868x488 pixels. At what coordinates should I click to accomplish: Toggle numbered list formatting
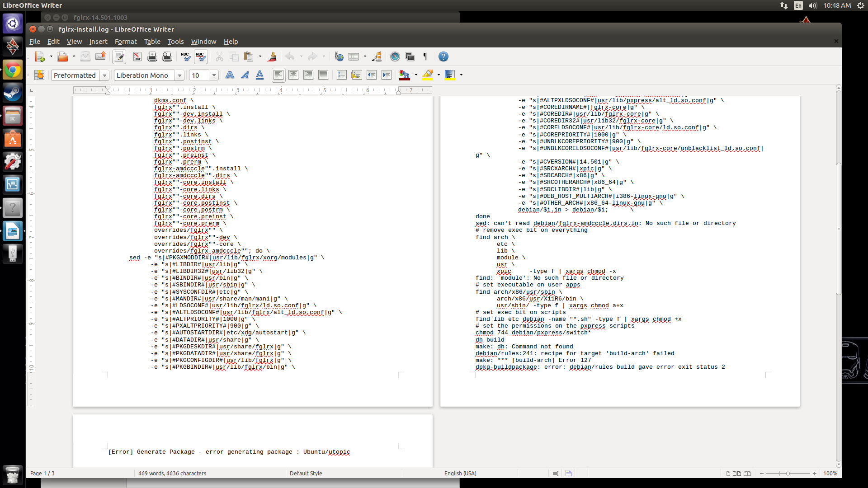tap(342, 75)
